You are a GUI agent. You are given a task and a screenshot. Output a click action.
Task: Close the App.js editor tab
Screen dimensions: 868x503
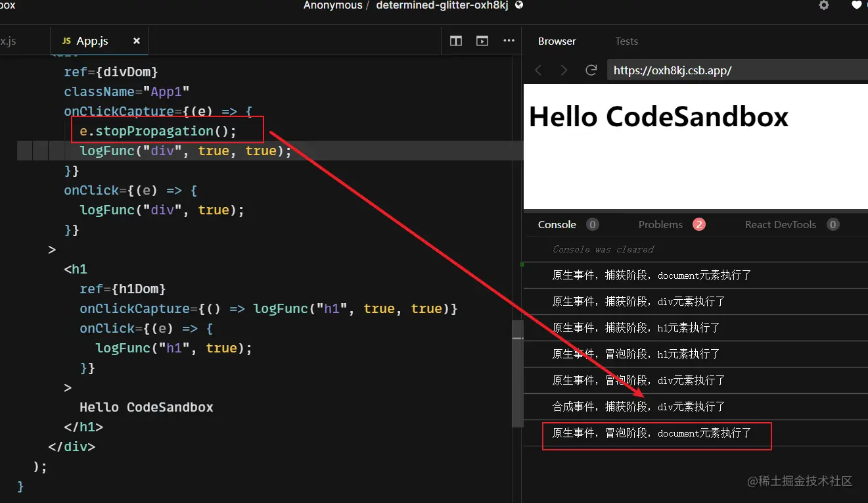[x=137, y=41]
